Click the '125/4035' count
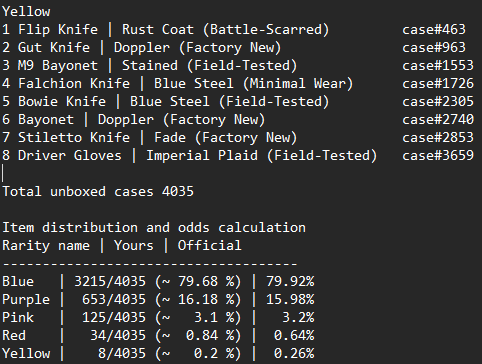This screenshot has width=482, height=364. click(x=114, y=318)
